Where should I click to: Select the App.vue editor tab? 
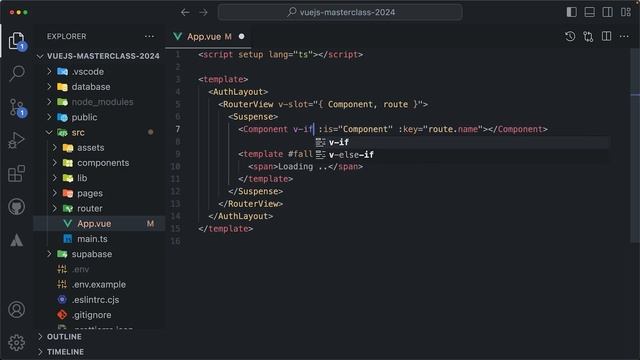(x=209, y=36)
